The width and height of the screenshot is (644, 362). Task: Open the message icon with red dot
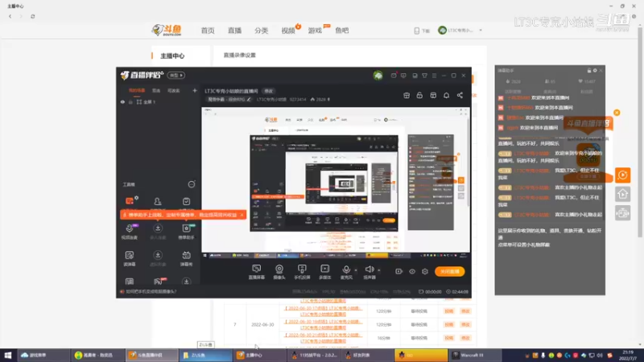coord(394,76)
